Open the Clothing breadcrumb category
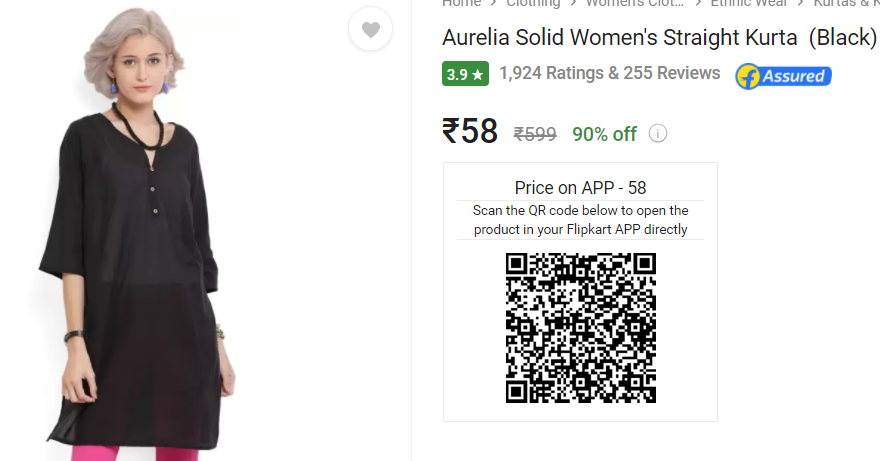Viewport: 880px width, 461px height. point(533,3)
